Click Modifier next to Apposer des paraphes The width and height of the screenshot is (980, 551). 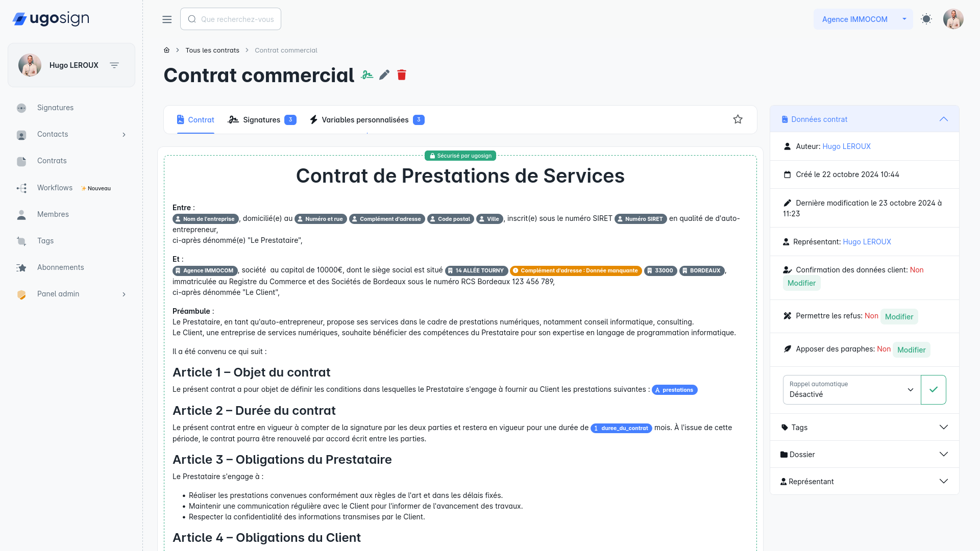[x=912, y=349]
